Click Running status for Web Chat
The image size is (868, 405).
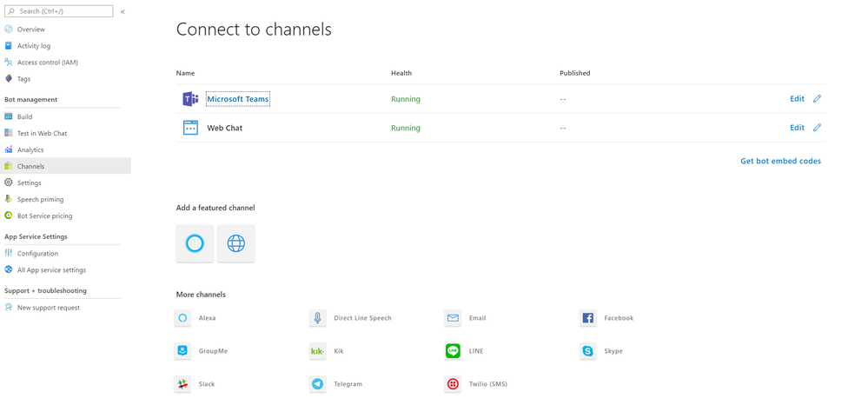click(406, 128)
